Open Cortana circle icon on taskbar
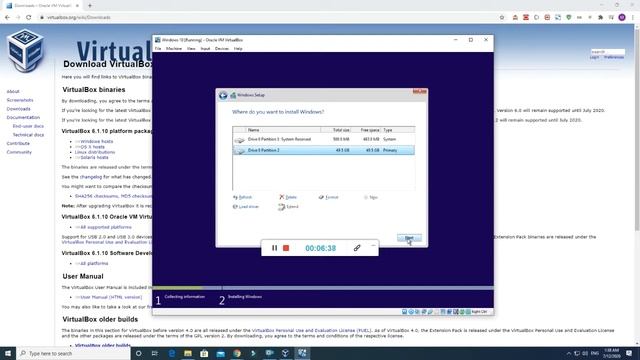640x360 pixels. [x=138, y=353]
